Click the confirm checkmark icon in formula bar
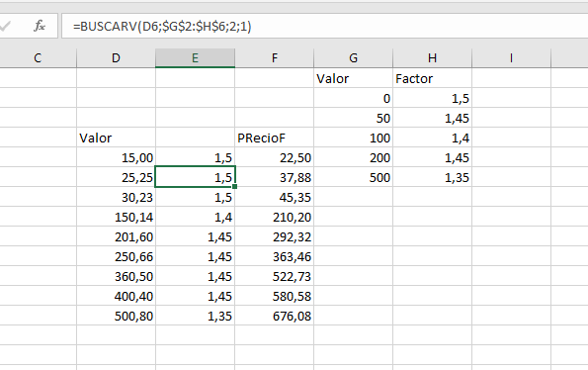The image size is (588, 370). point(5,26)
